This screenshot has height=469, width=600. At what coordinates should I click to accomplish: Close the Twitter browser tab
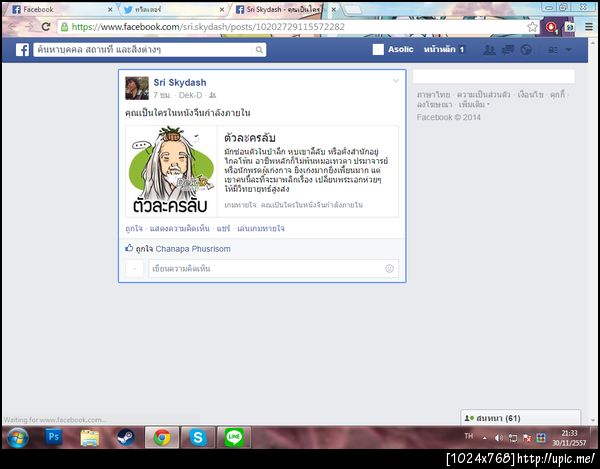[x=222, y=10]
